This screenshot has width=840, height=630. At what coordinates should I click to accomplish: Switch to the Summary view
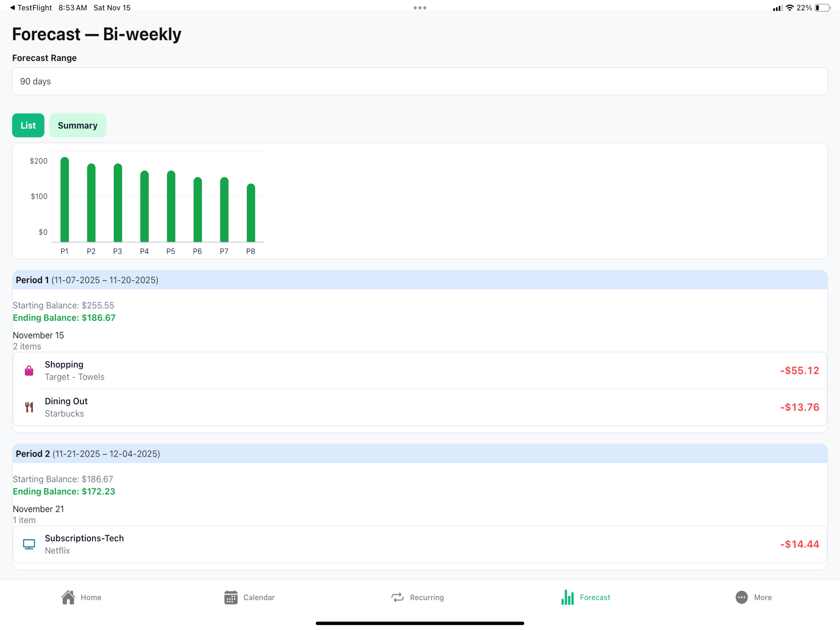pos(78,125)
